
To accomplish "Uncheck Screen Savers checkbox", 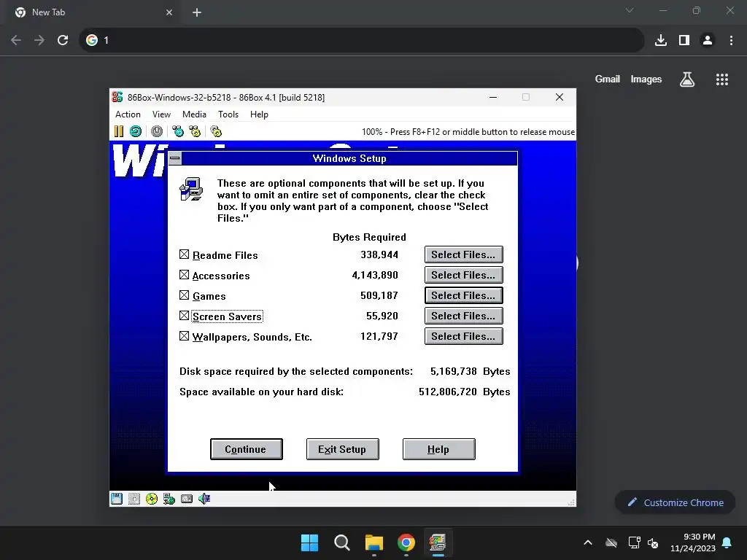I will [x=185, y=316].
